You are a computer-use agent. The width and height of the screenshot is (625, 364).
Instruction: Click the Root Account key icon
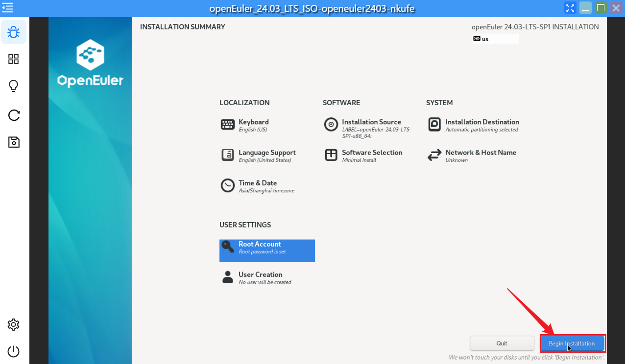(228, 247)
